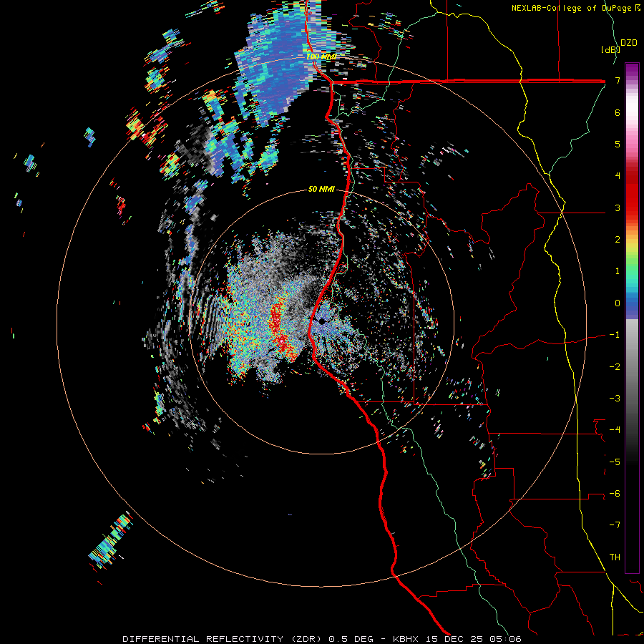The height and width of the screenshot is (644, 644).
Task: Click the DZD product label
Action: [x=629, y=43]
